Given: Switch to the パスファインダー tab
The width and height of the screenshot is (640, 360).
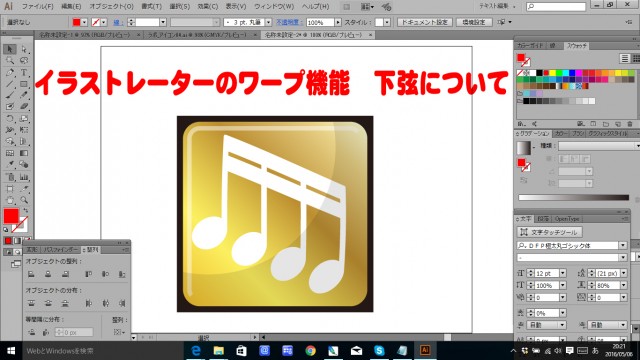Looking at the screenshot, I should pos(60,249).
